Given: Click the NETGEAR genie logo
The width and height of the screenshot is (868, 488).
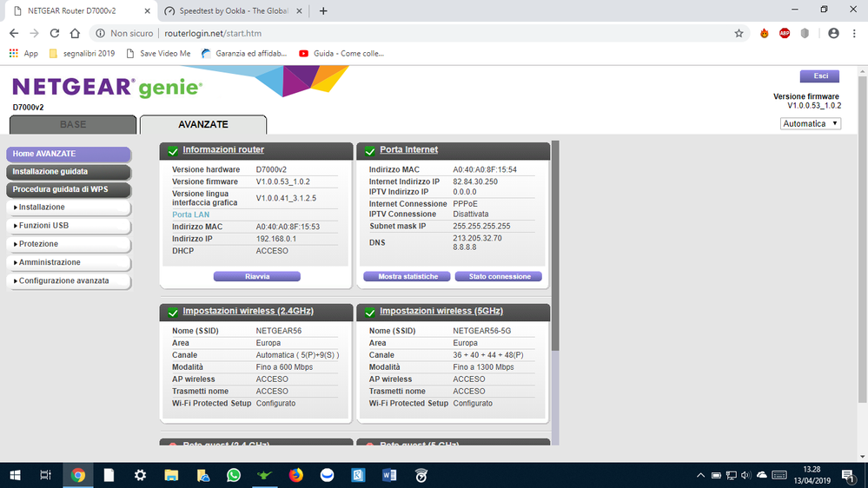Looking at the screenshot, I should (108, 88).
